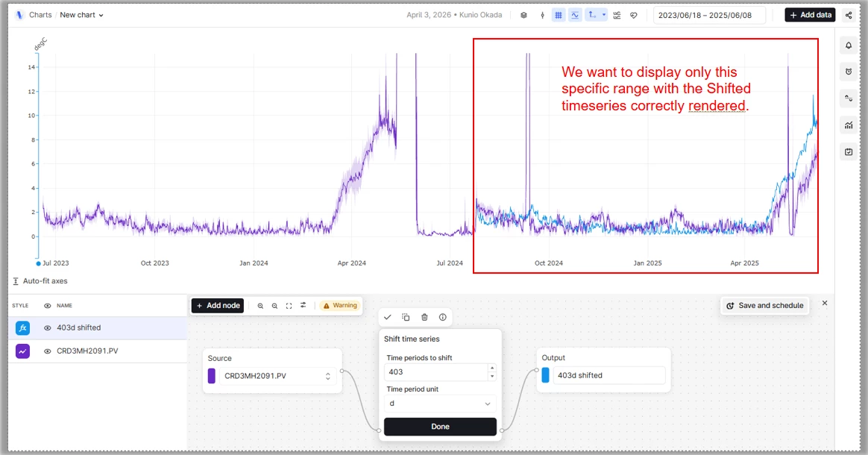Open the alerts bell icon in right sidebar
The image size is (868, 455).
tap(849, 45)
